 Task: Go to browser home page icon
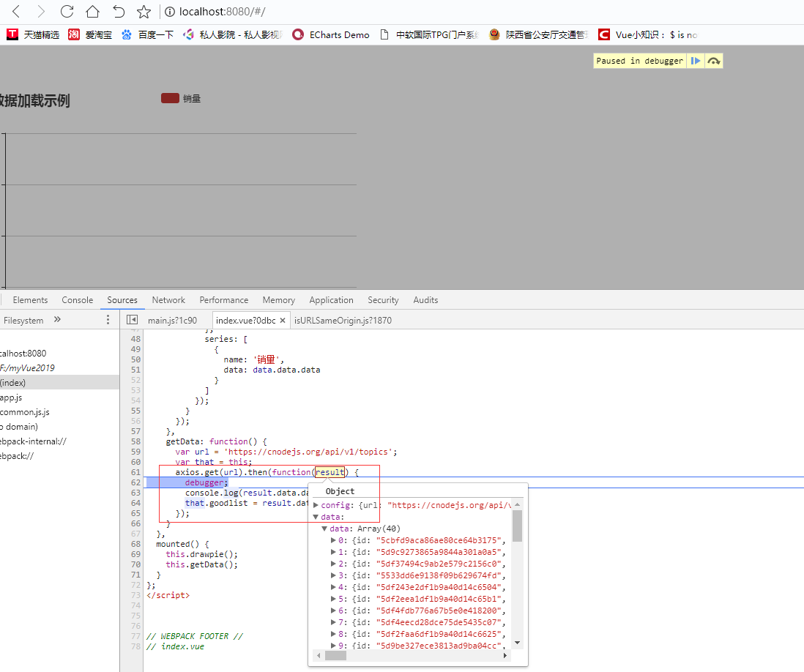pos(92,11)
